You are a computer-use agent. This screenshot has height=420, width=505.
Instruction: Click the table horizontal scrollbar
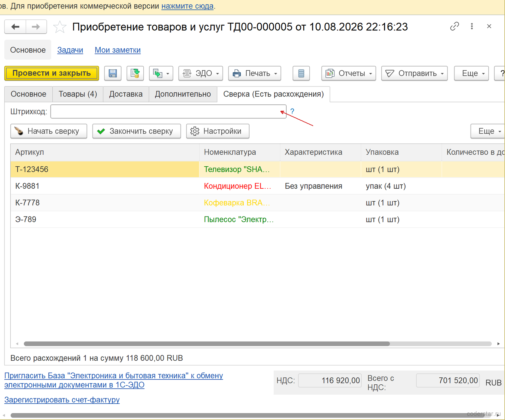pos(207,344)
